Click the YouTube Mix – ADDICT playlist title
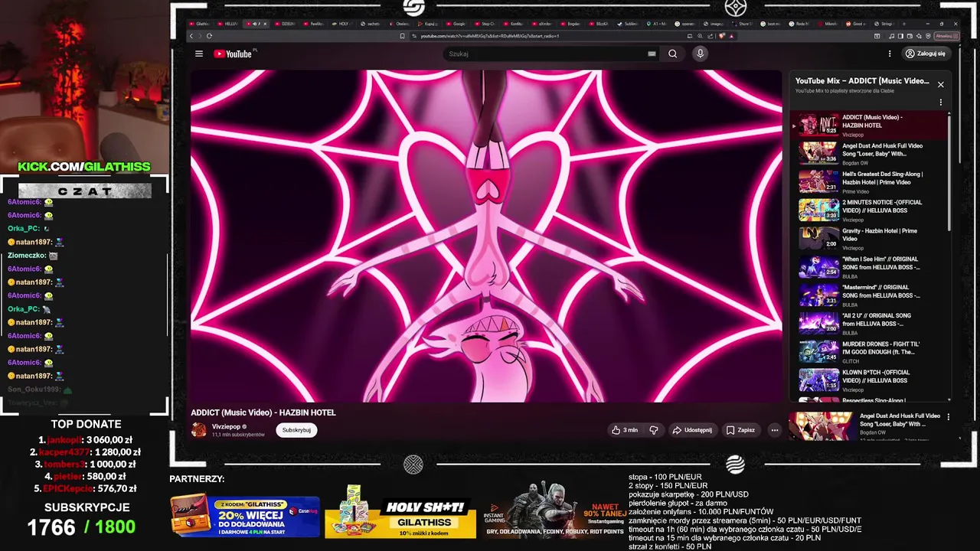 click(x=862, y=80)
